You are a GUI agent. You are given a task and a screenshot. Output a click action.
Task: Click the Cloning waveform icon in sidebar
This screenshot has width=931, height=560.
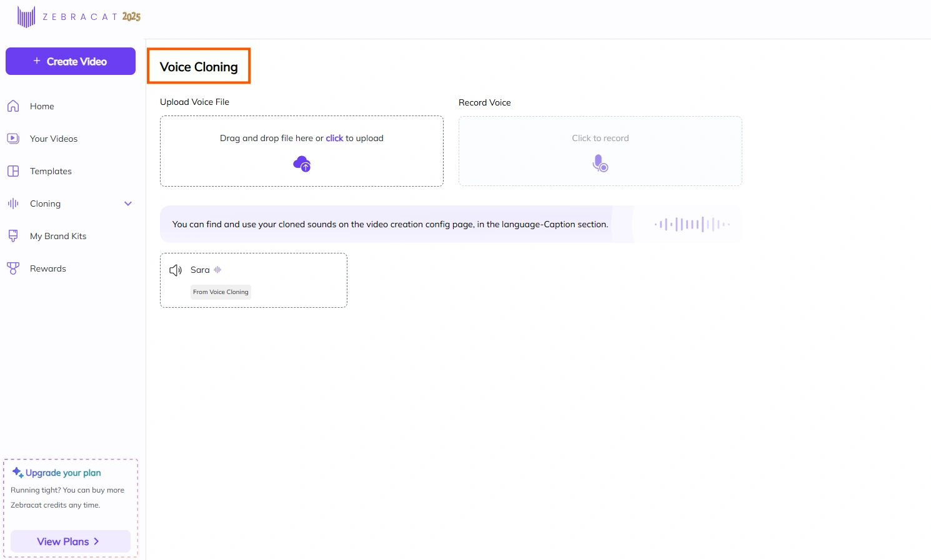13,204
